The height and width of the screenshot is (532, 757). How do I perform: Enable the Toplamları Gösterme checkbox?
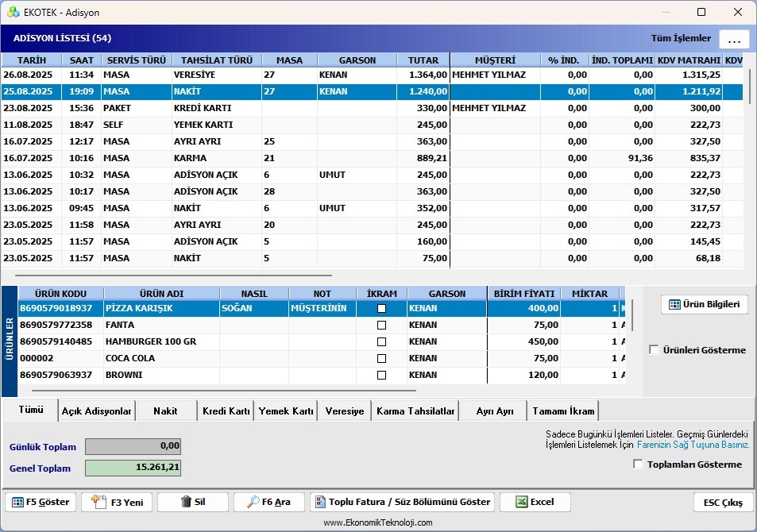point(638,464)
